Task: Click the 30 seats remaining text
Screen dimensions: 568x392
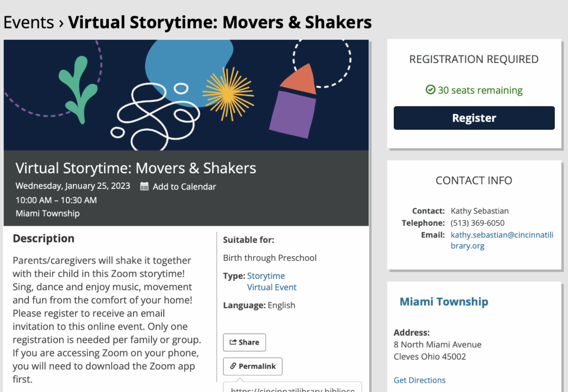Action: coord(480,90)
